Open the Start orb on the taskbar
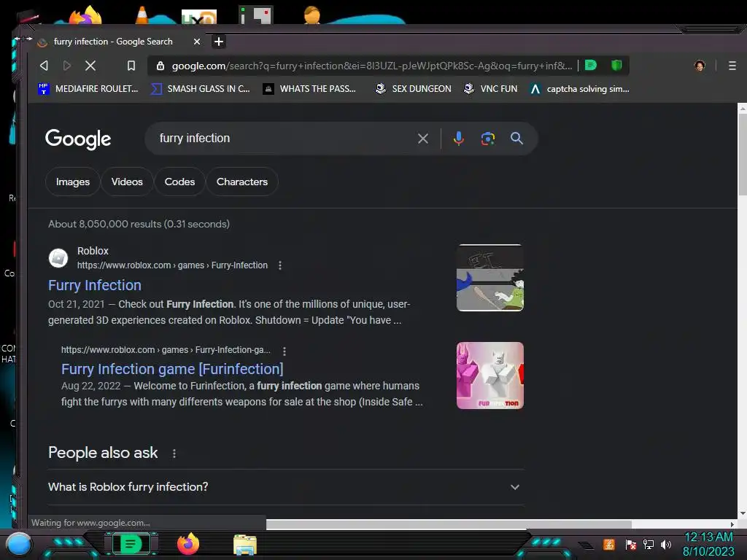The height and width of the screenshot is (560, 747). tap(19, 545)
